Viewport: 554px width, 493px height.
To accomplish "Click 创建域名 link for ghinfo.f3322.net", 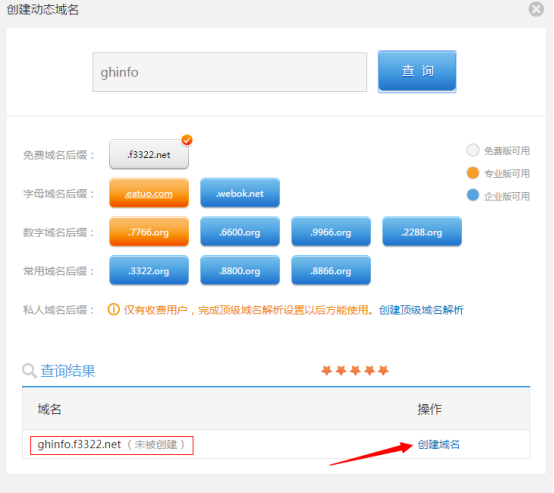I will point(438,444).
